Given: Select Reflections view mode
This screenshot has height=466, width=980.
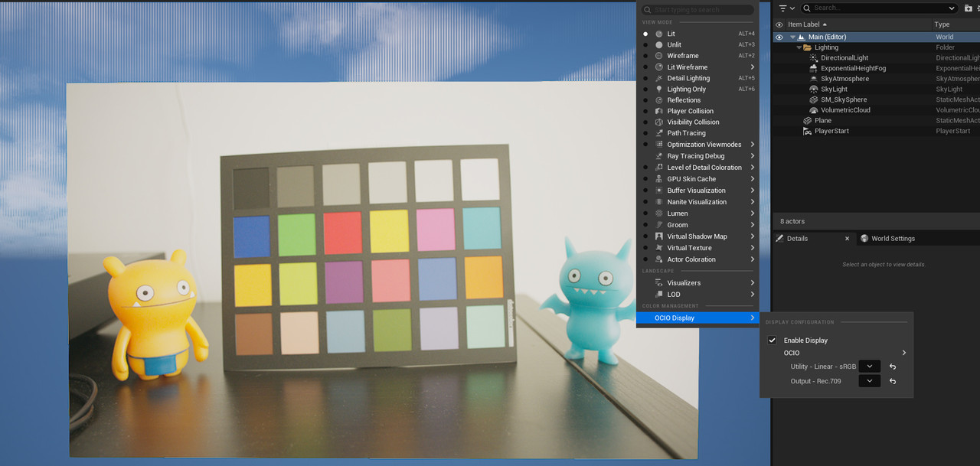Looking at the screenshot, I should pos(698,100).
